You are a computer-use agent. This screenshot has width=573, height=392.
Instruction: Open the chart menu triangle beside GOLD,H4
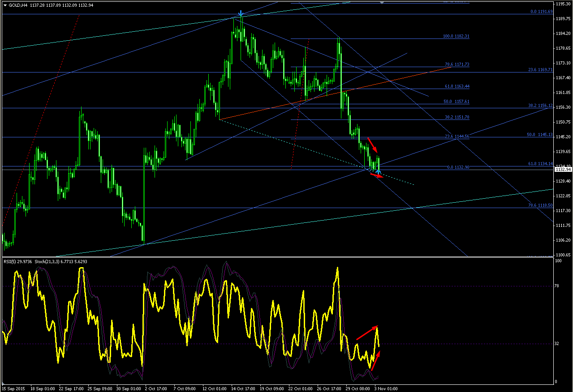(5, 5)
